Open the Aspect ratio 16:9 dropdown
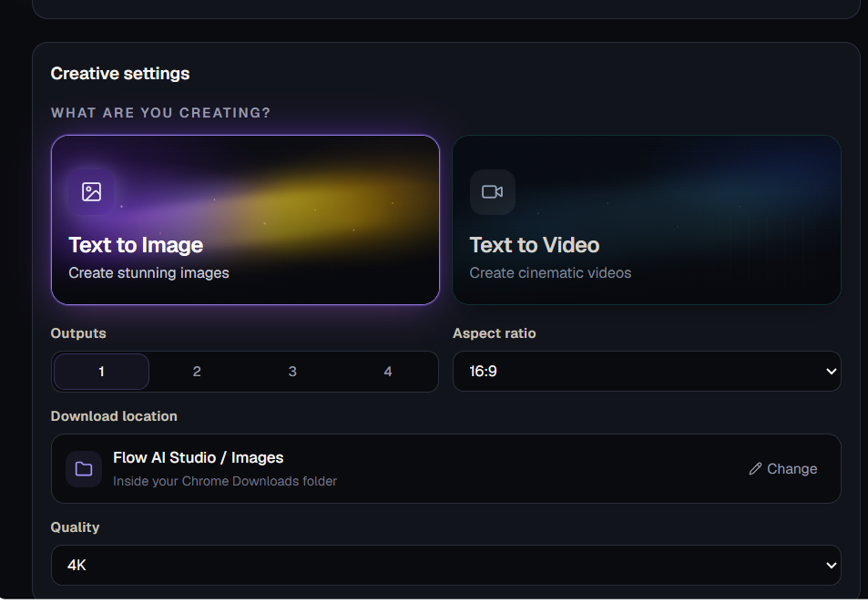This screenshot has height=603, width=868. coord(647,371)
